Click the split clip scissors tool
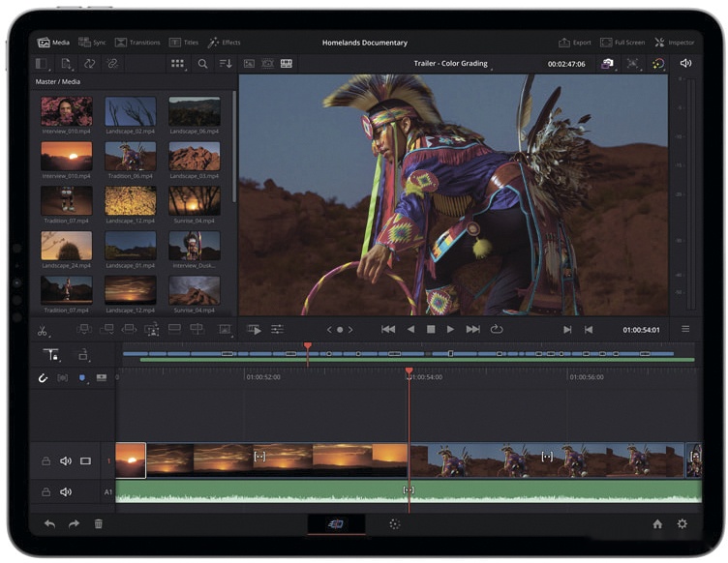This screenshot has height=563, width=728. point(43,330)
